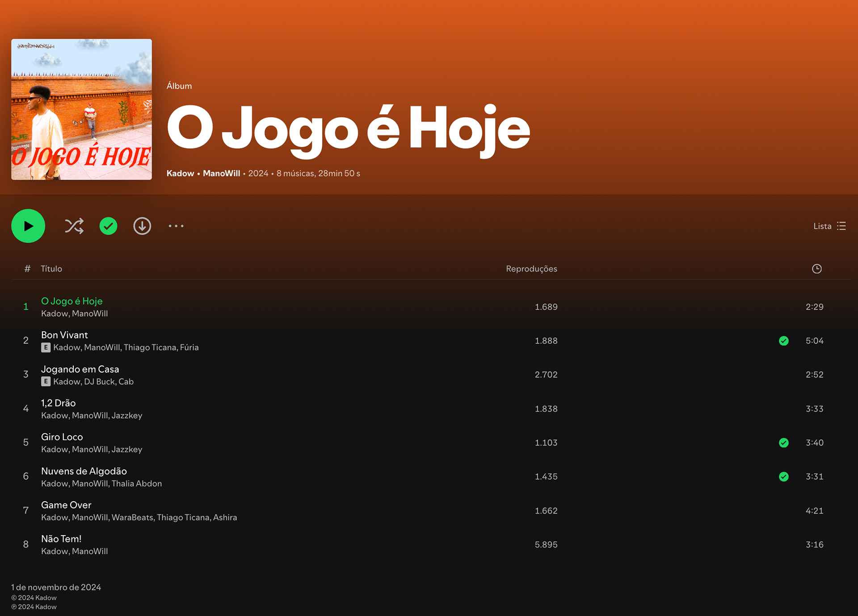Enable shuffle for the album
This screenshot has width=858, height=616.
point(74,226)
